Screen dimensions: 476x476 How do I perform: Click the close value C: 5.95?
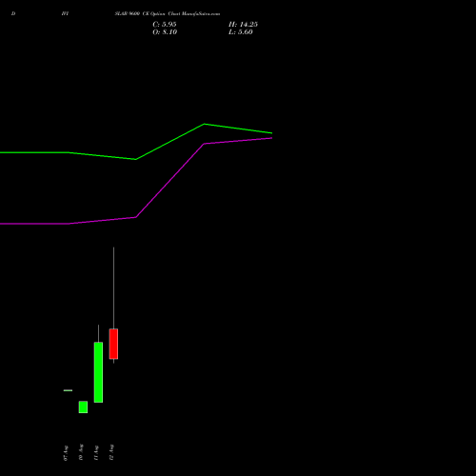coord(165,25)
